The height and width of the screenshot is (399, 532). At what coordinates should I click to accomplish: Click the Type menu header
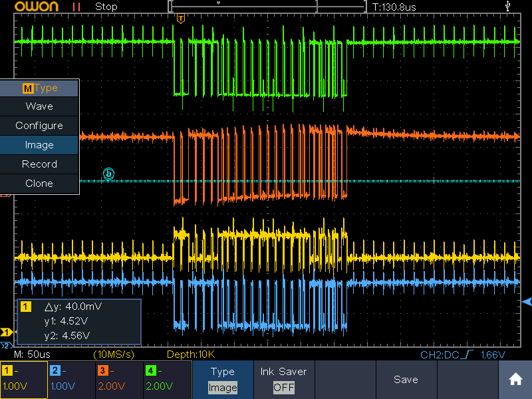point(39,88)
